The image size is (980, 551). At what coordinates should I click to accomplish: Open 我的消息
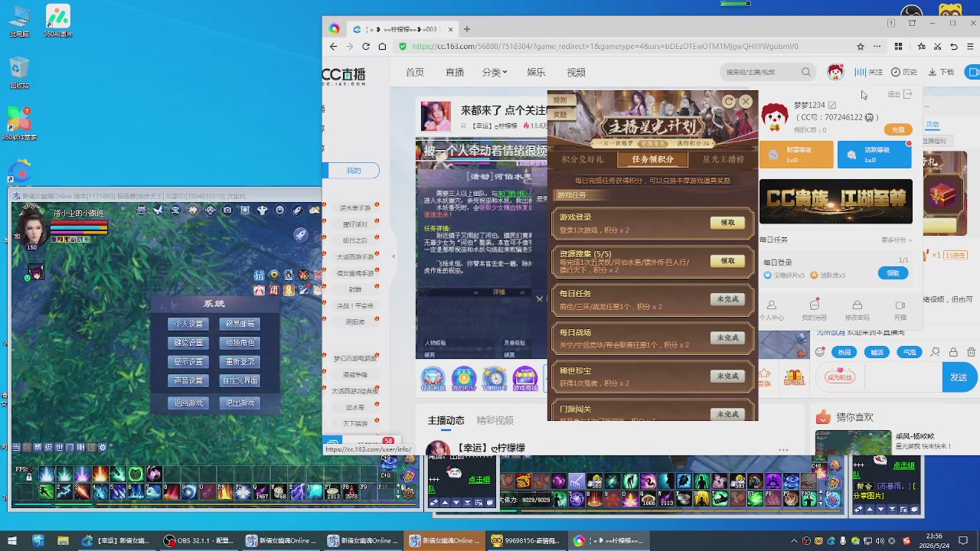point(814,310)
